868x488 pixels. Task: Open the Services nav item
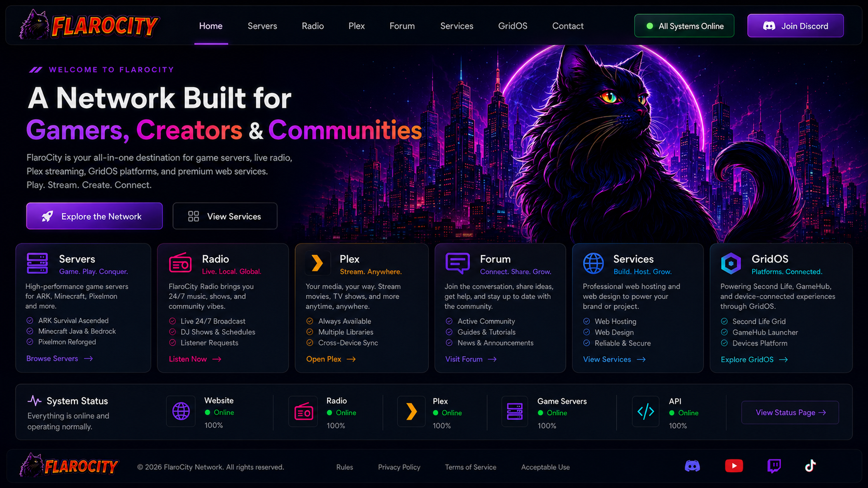[x=457, y=26]
